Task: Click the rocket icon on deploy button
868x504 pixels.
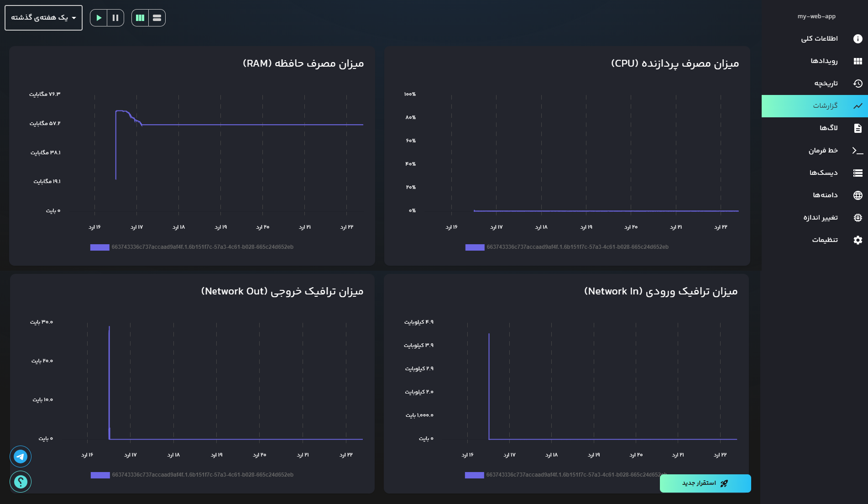Action: 724,483
